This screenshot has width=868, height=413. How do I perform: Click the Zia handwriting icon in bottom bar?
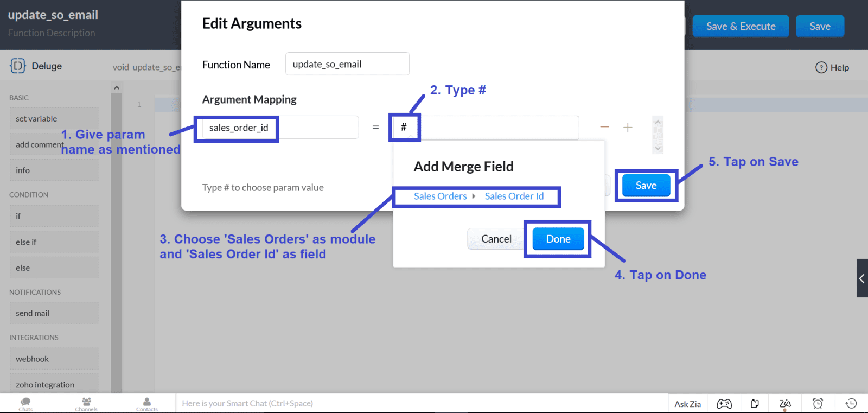point(785,404)
